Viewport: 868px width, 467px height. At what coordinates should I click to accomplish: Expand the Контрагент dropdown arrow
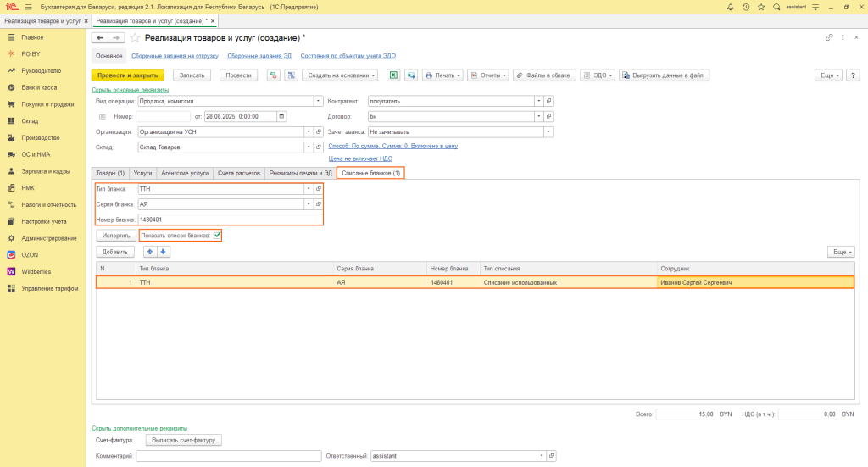tap(538, 101)
